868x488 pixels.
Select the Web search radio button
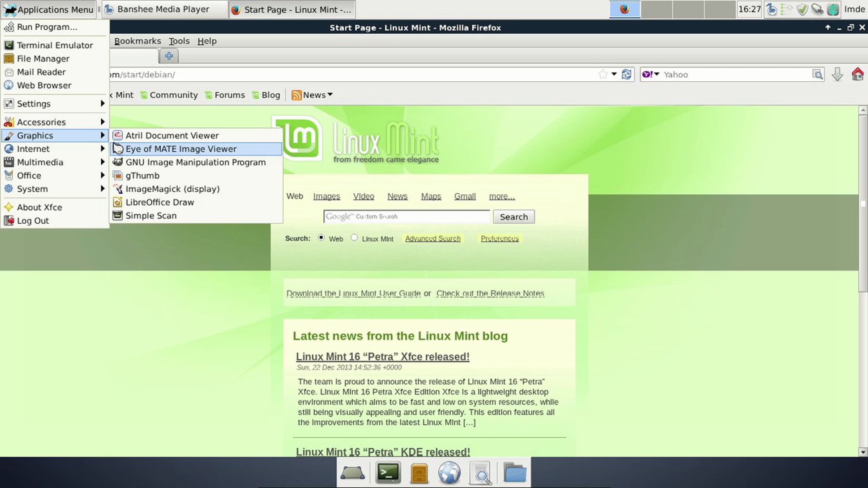[x=321, y=237]
